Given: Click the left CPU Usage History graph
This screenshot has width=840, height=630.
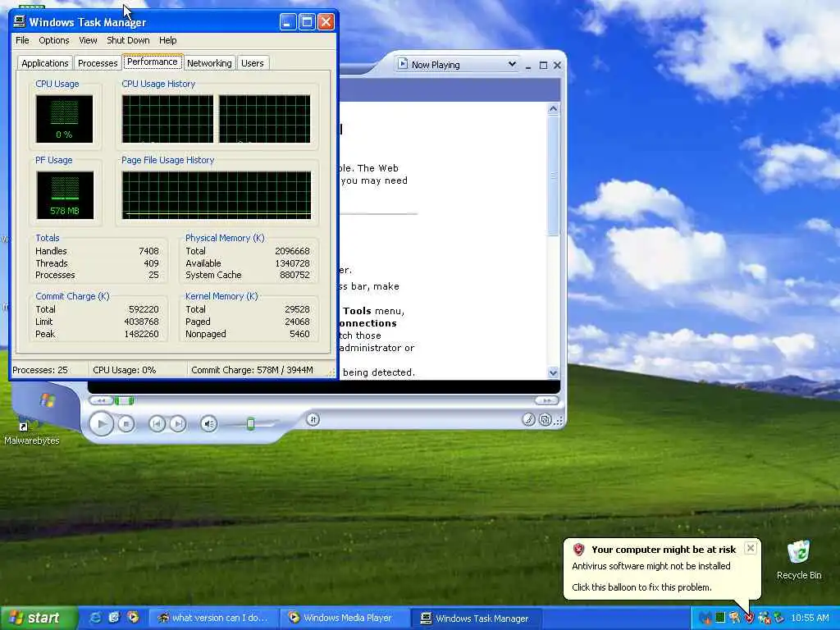Looking at the screenshot, I should click(167, 119).
